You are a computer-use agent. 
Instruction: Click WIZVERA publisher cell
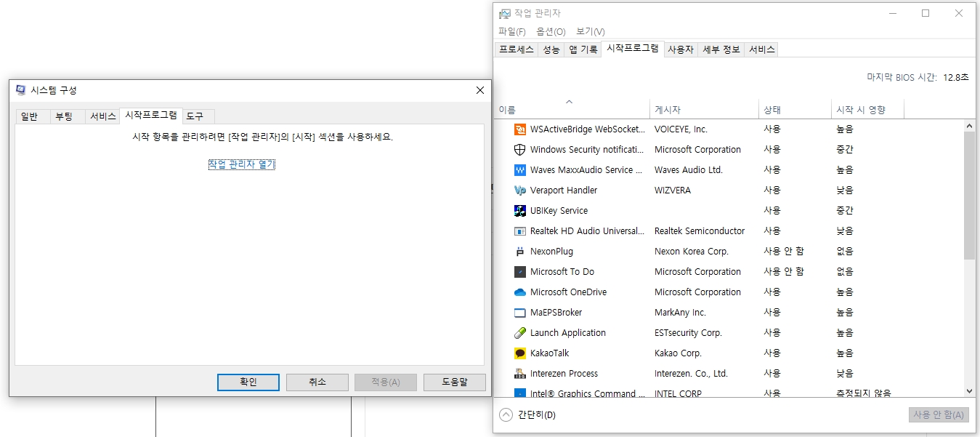(x=673, y=191)
